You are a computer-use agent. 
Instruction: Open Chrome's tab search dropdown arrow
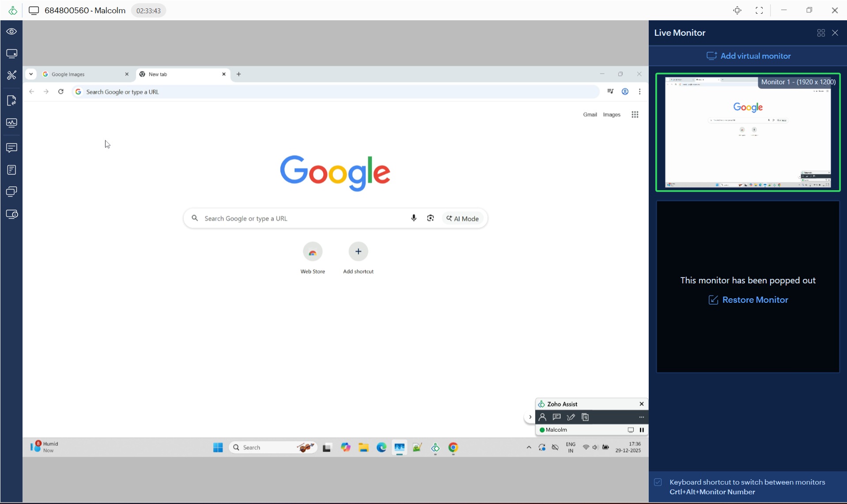click(31, 74)
